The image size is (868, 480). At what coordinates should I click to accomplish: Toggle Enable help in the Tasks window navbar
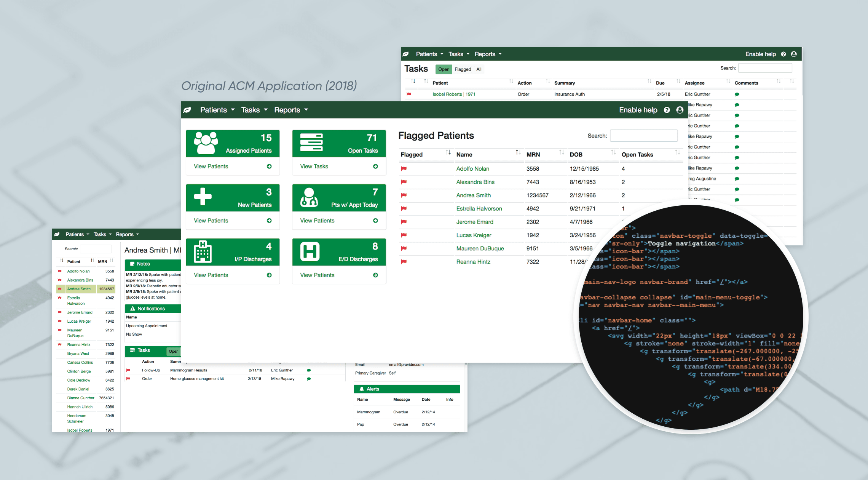click(760, 54)
